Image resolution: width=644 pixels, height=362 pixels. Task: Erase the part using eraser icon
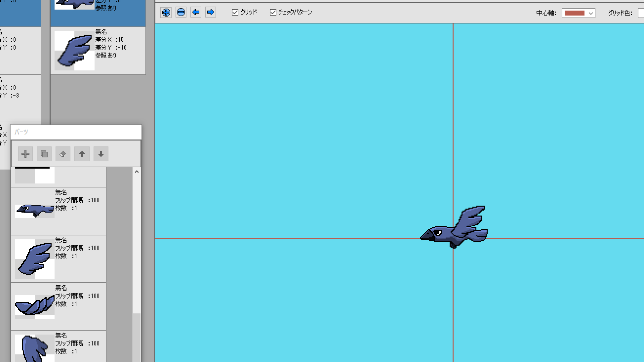tap(63, 154)
